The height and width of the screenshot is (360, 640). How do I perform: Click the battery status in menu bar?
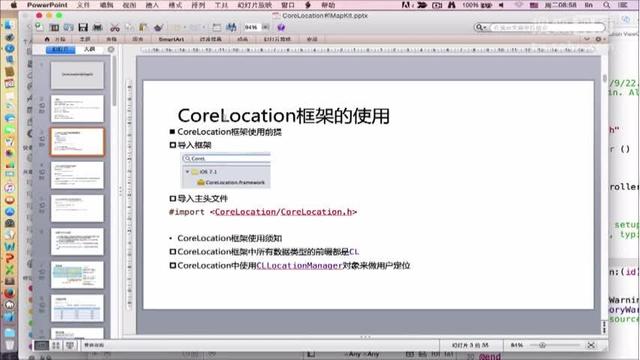coord(477,5)
